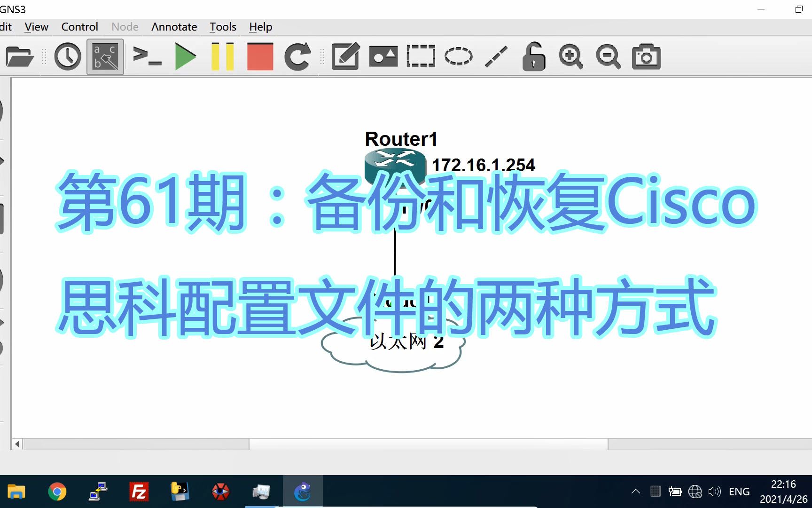Open the Node menu
Image resolution: width=812 pixels, height=508 pixels.
pos(125,27)
